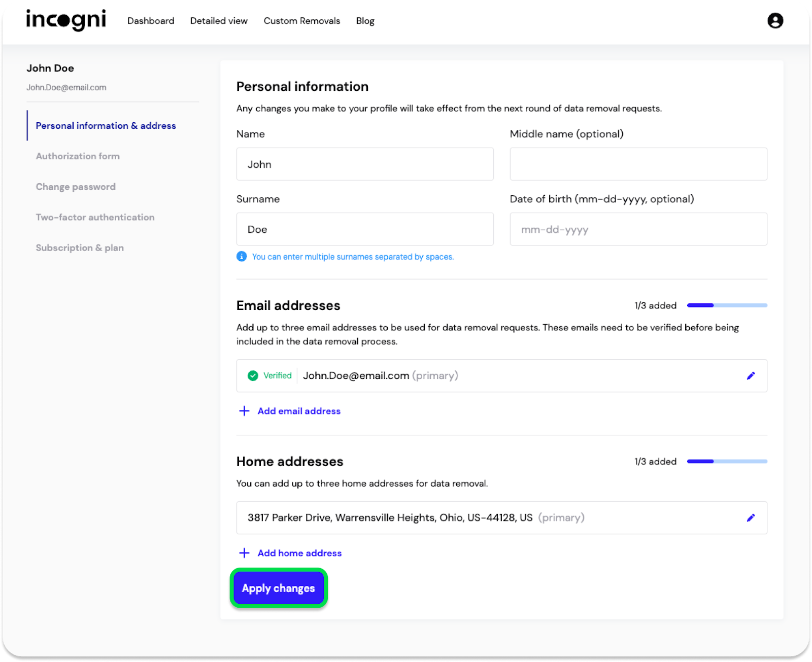The image size is (812, 662).
Task: Edit the primary email address pencil icon
Action: pyautogui.click(x=751, y=376)
